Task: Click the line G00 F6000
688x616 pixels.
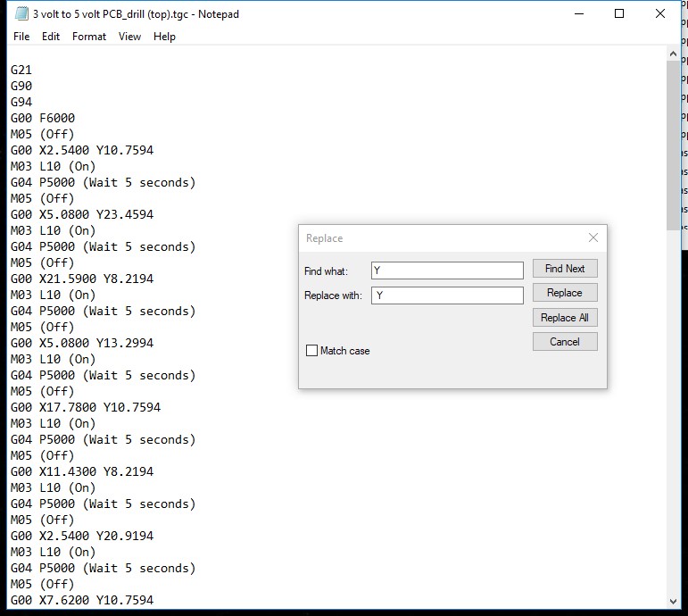Action: click(x=43, y=118)
